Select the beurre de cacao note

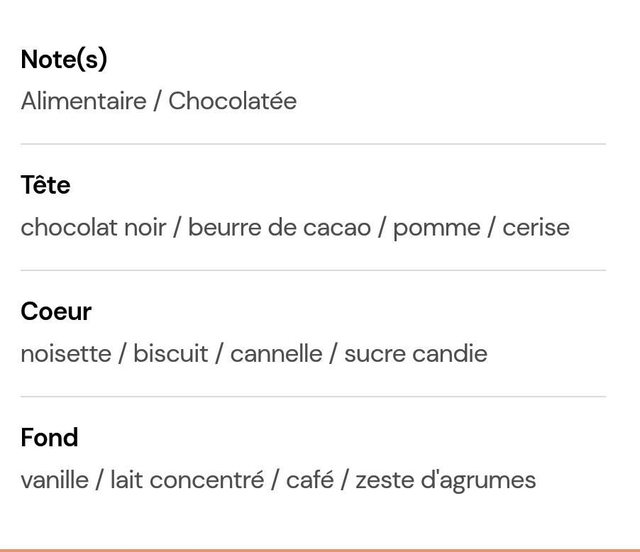[x=280, y=227]
